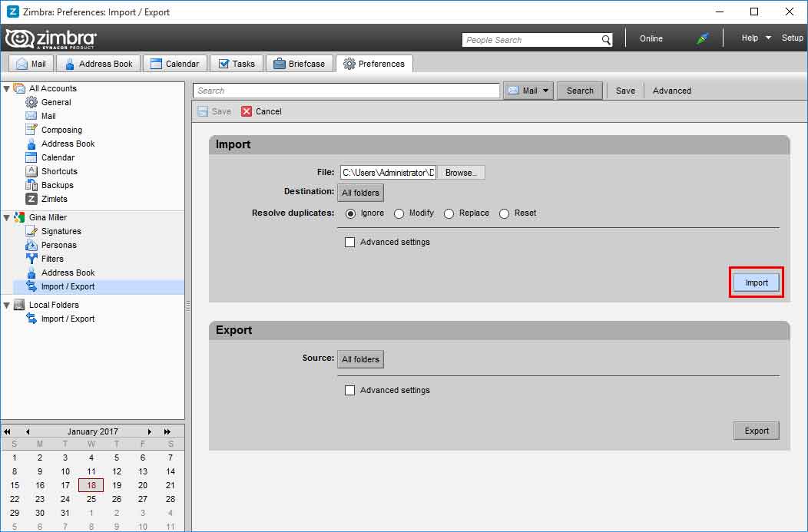The width and height of the screenshot is (808, 532).
Task: Focus the main Search input field
Action: tap(346, 91)
